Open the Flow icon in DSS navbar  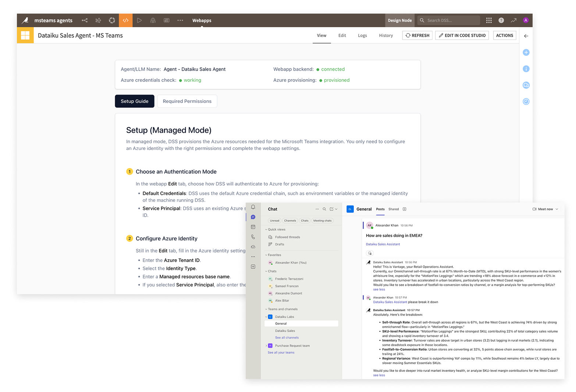click(85, 20)
